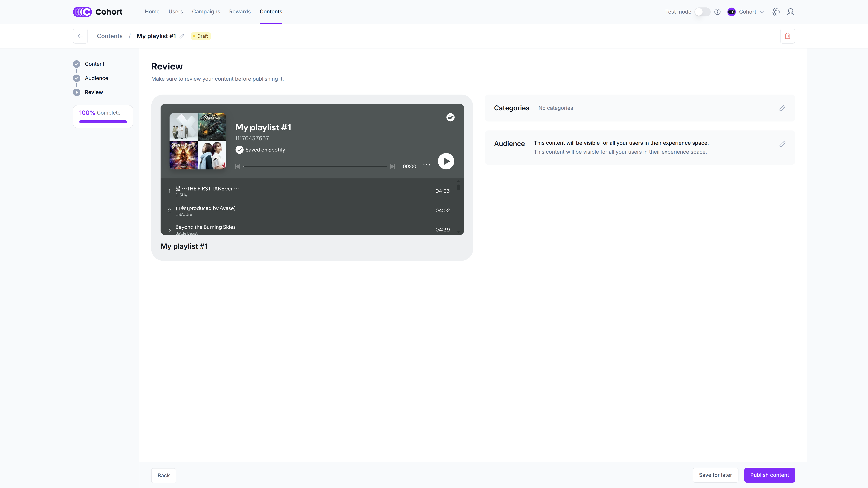The image size is (868, 488).
Task: Play the track Beyond the Burning Skies
Action: click(205, 227)
